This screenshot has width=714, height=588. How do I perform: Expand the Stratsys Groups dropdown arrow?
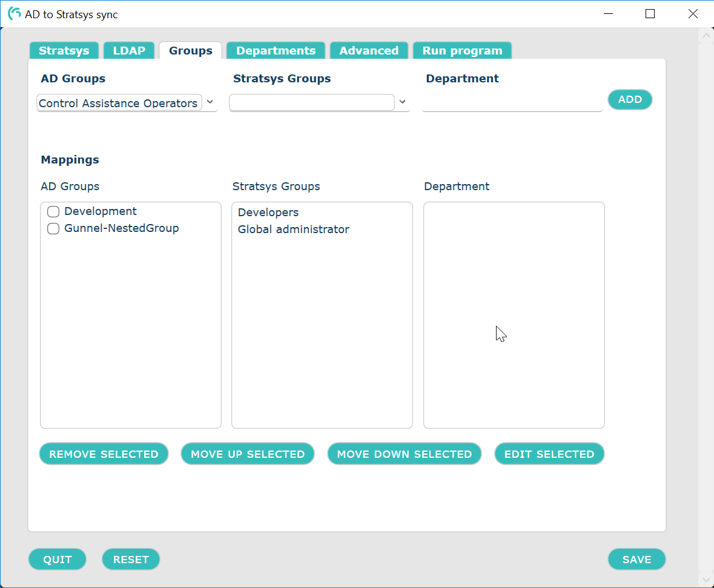click(403, 102)
